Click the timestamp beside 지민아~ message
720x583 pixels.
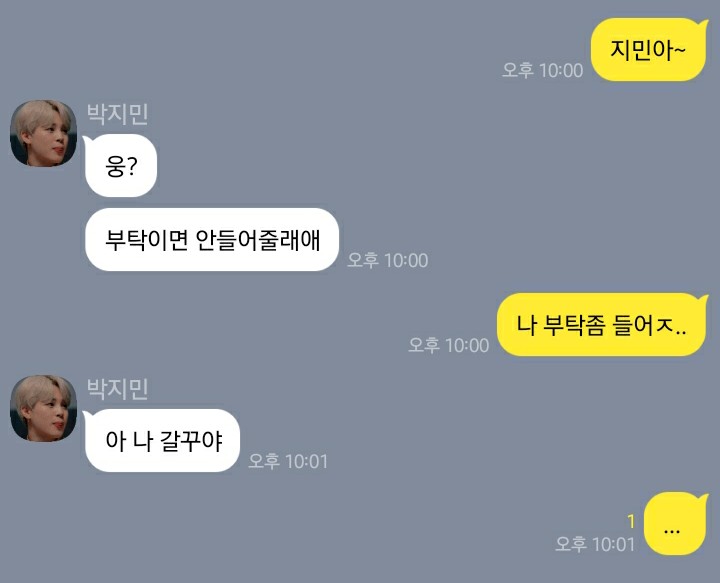click(x=542, y=70)
